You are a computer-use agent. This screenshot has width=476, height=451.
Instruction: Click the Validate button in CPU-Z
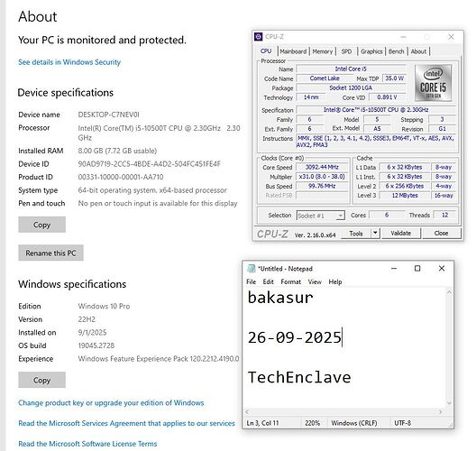click(x=400, y=234)
